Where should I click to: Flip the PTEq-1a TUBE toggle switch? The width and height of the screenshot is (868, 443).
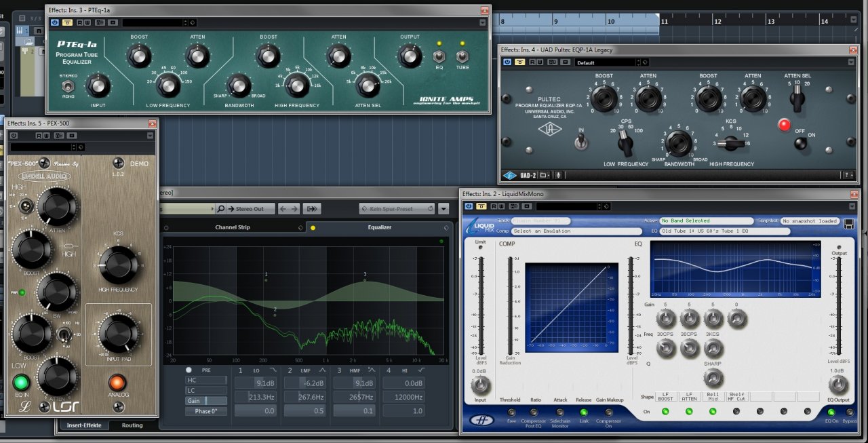(x=462, y=57)
